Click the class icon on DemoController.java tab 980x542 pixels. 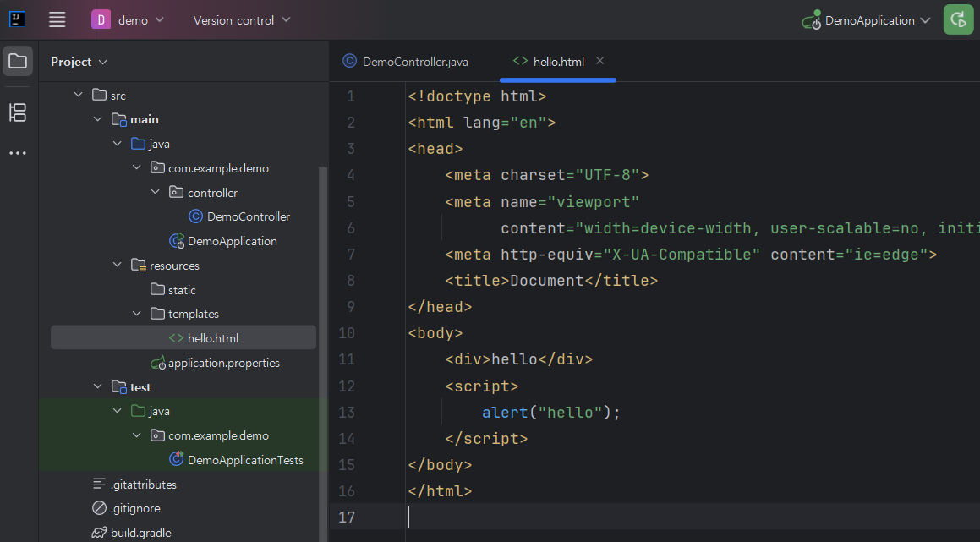349,61
